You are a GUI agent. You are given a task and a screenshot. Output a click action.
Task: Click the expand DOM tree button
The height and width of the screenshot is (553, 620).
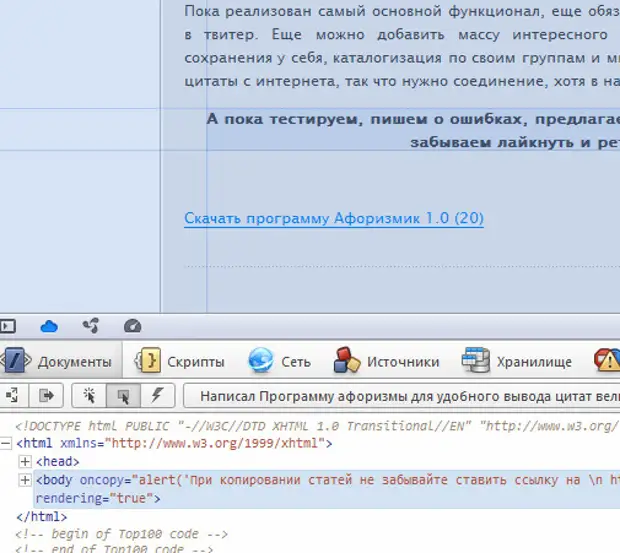click(10, 395)
